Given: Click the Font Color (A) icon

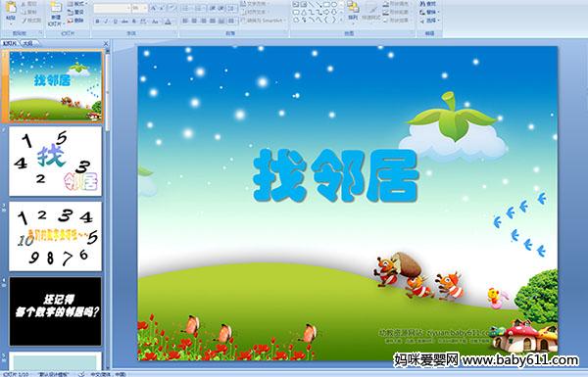Looking at the screenshot, I should (x=168, y=22).
